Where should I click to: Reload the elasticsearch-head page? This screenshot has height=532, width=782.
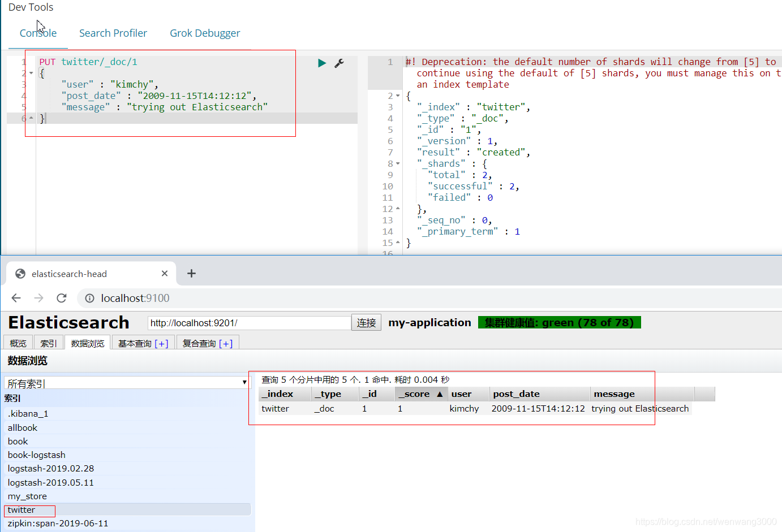[x=62, y=298]
